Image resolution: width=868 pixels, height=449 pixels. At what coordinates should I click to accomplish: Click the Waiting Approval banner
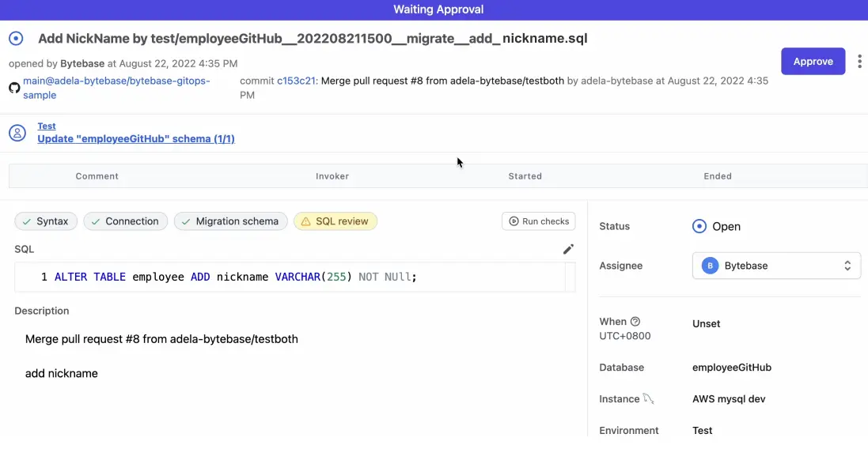pyautogui.click(x=434, y=10)
